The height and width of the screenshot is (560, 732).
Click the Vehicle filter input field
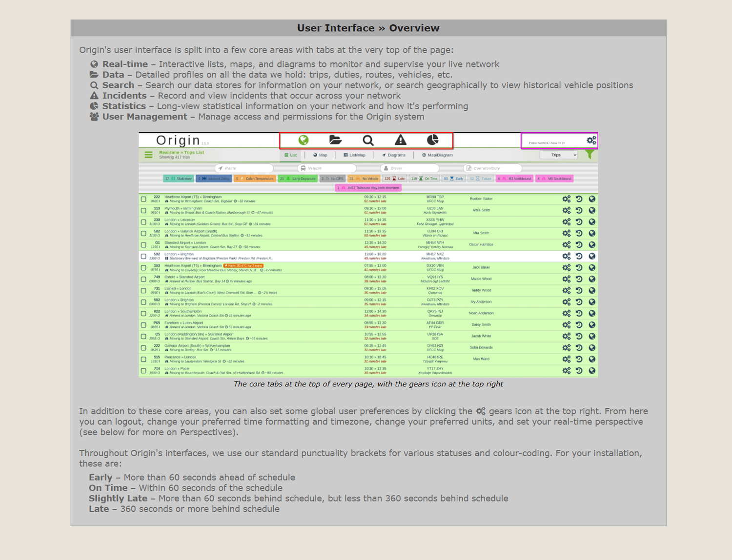tap(327, 168)
